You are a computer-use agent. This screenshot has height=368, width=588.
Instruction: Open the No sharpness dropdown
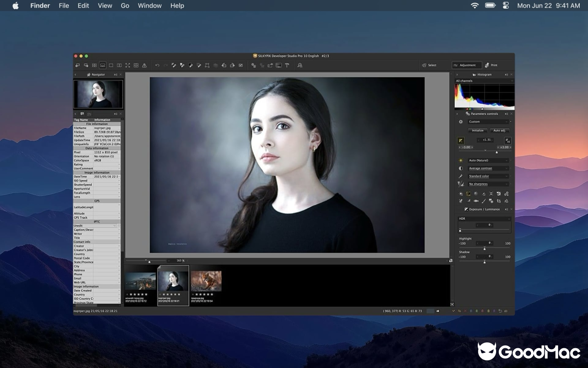pyautogui.click(x=488, y=184)
